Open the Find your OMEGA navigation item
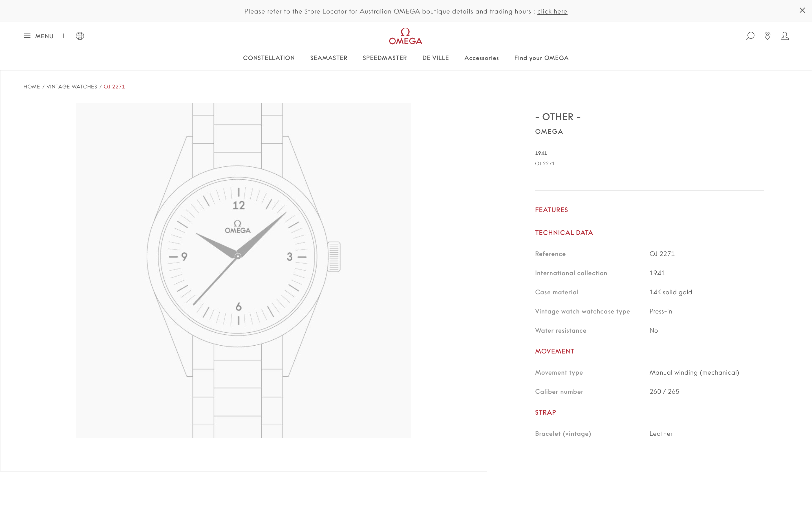 click(x=541, y=58)
